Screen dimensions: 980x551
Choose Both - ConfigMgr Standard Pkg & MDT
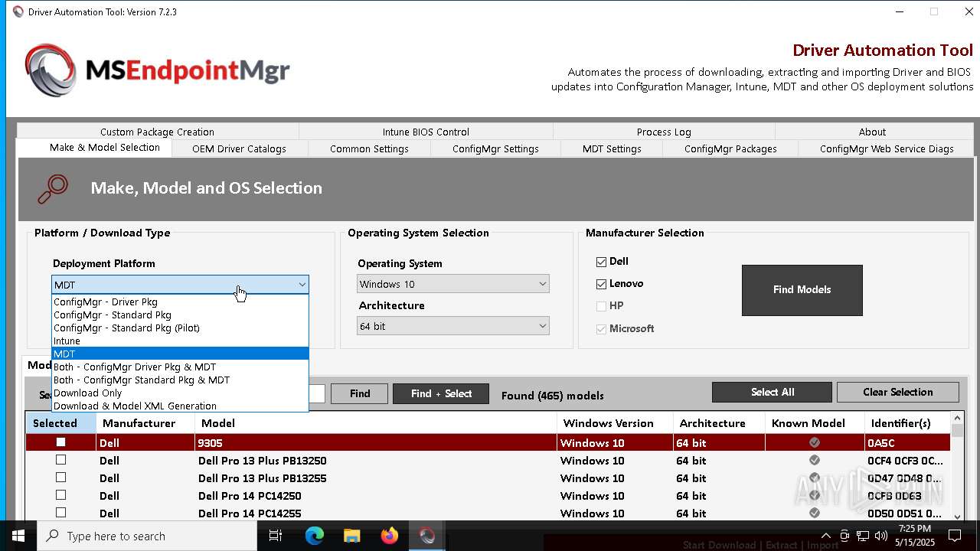(x=180, y=380)
